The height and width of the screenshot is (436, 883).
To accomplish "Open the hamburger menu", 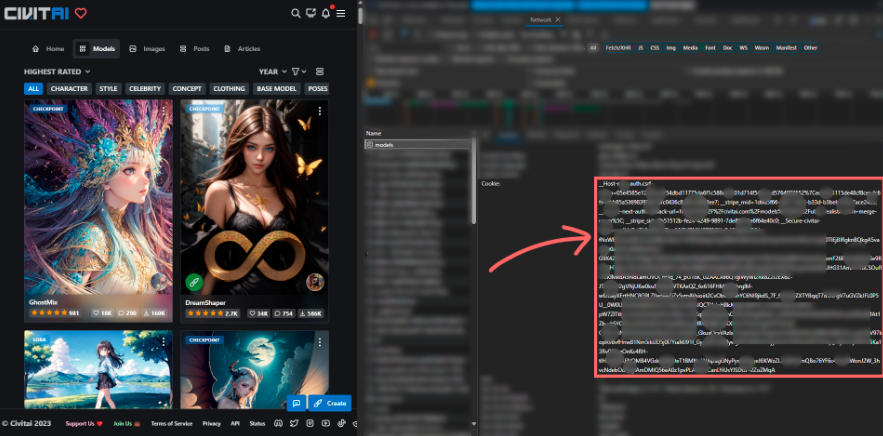I will [x=341, y=14].
